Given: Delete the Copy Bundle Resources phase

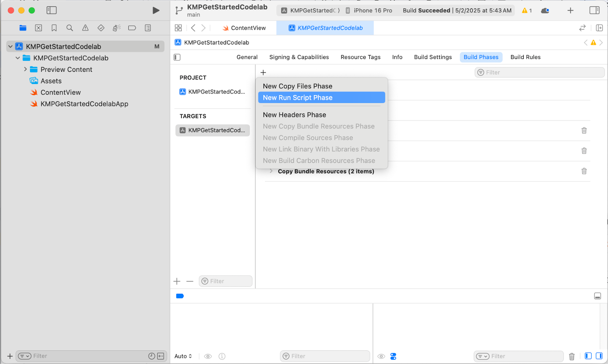Looking at the screenshot, I should pyautogui.click(x=584, y=171).
